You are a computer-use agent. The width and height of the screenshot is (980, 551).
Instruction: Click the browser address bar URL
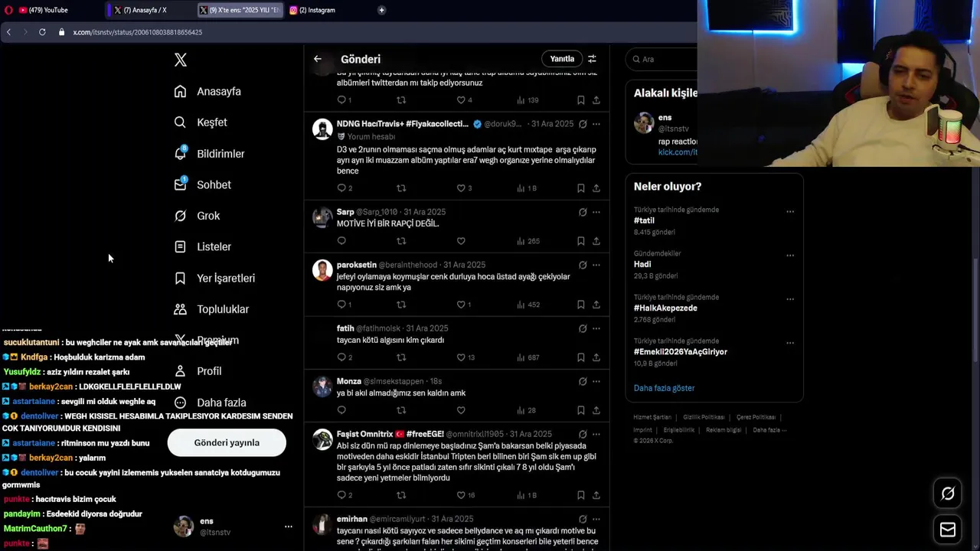click(138, 32)
